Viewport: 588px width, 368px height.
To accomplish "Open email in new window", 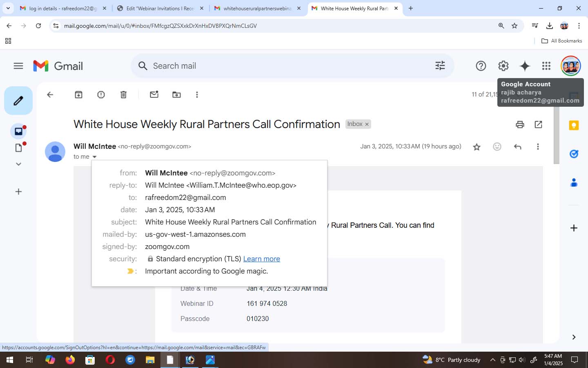I will tap(539, 124).
